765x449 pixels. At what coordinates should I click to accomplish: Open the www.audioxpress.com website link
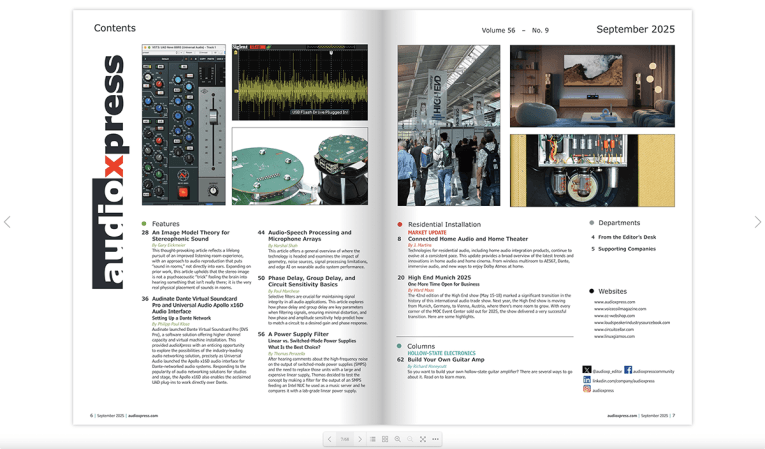614,302
